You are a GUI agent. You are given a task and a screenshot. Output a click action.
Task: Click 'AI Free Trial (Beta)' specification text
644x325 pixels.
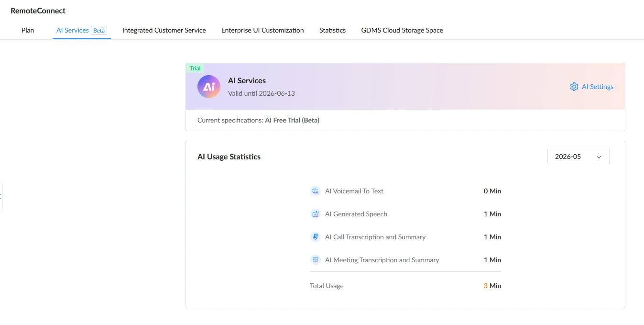click(292, 120)
